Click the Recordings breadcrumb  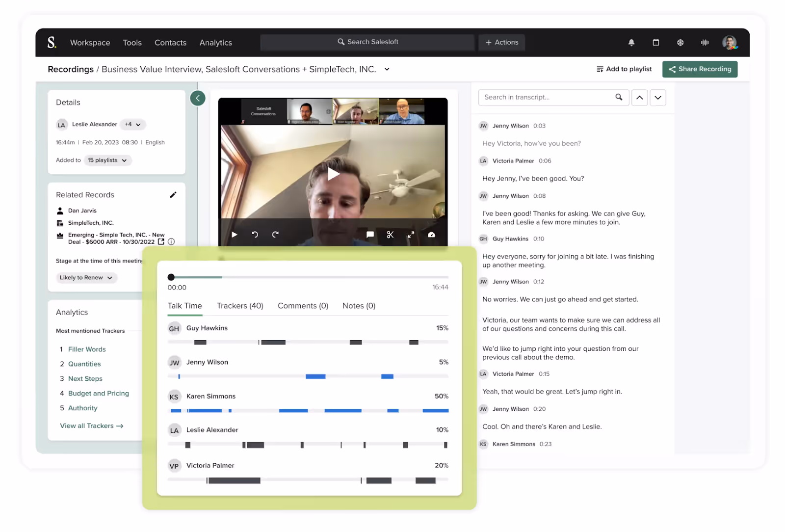click(71, 69)
